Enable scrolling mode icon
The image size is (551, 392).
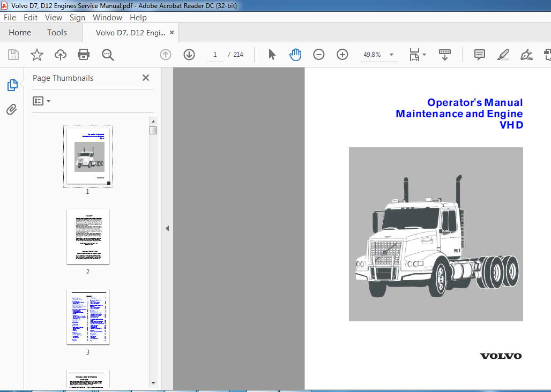pyautogui.click(x=445, y=55)
